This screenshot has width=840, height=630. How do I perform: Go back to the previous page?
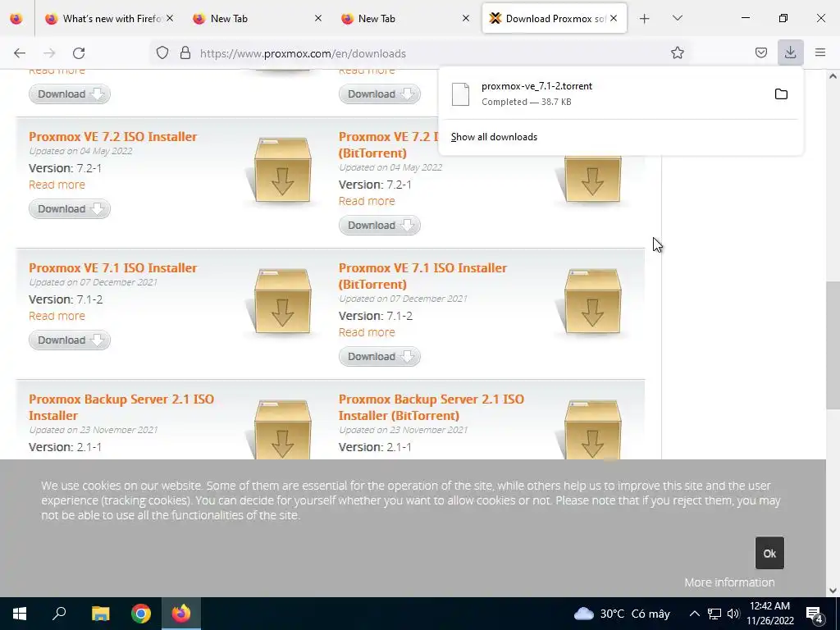[20, 53]
